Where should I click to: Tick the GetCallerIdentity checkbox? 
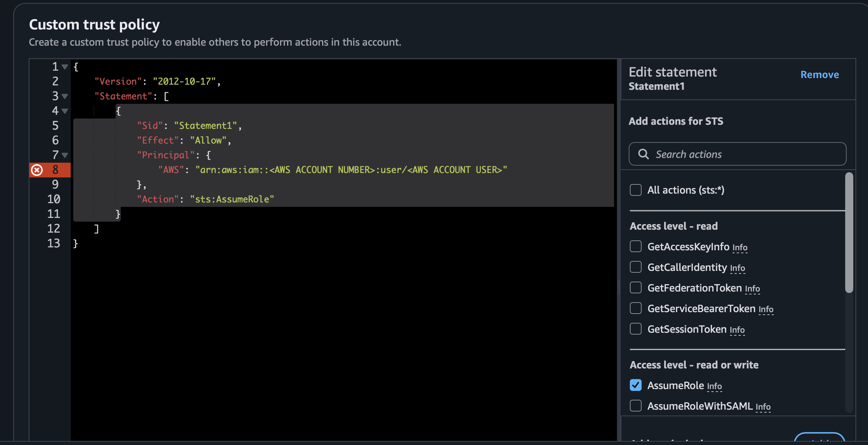point(636,267)
